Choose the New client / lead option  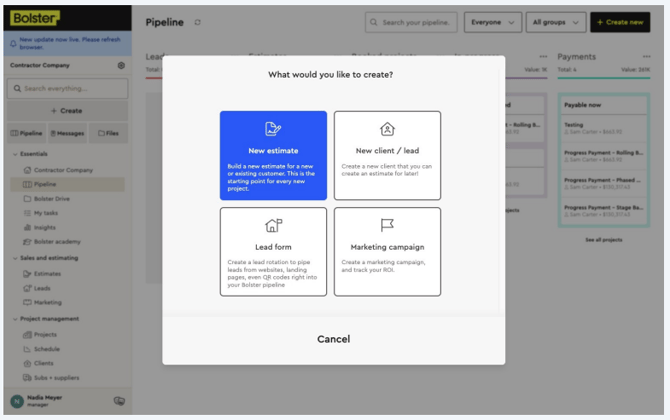pyautogui.click(x=387, y=156)
